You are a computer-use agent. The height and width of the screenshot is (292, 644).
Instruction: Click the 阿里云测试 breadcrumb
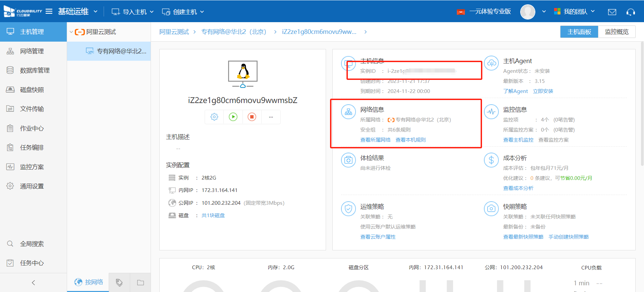[174, 32]
